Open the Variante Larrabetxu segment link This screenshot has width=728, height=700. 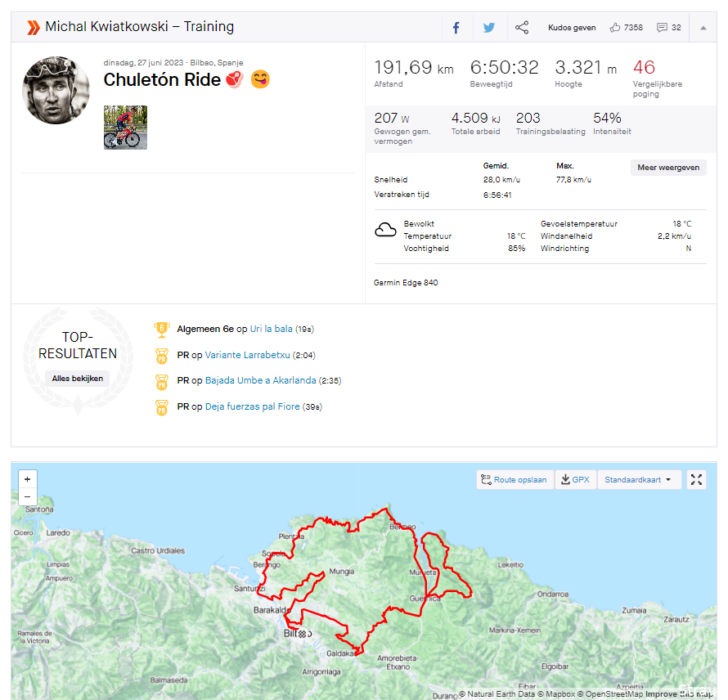point(247,355)
